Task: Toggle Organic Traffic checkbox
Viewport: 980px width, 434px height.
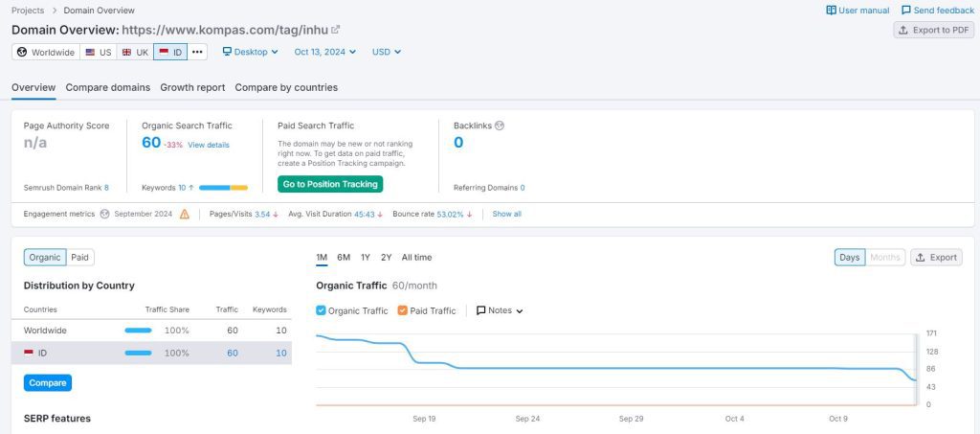Action: [321, 310]
